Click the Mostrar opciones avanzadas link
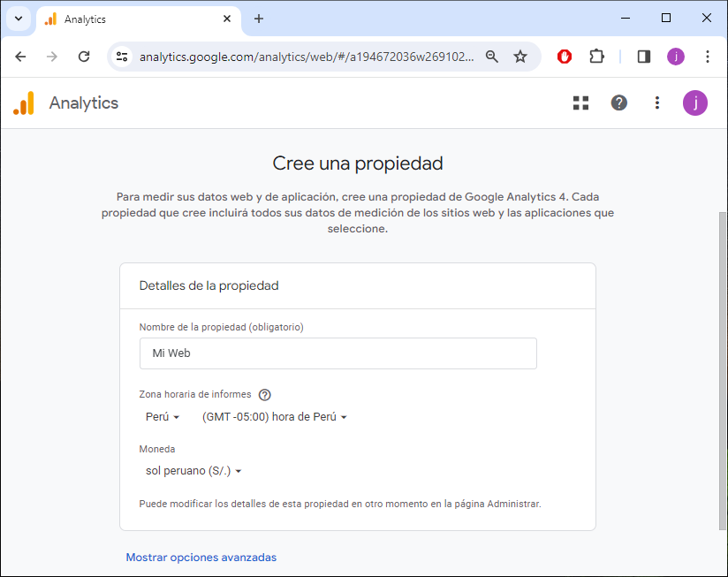Screen dimensions: 728x577 (x=201, y=558)
